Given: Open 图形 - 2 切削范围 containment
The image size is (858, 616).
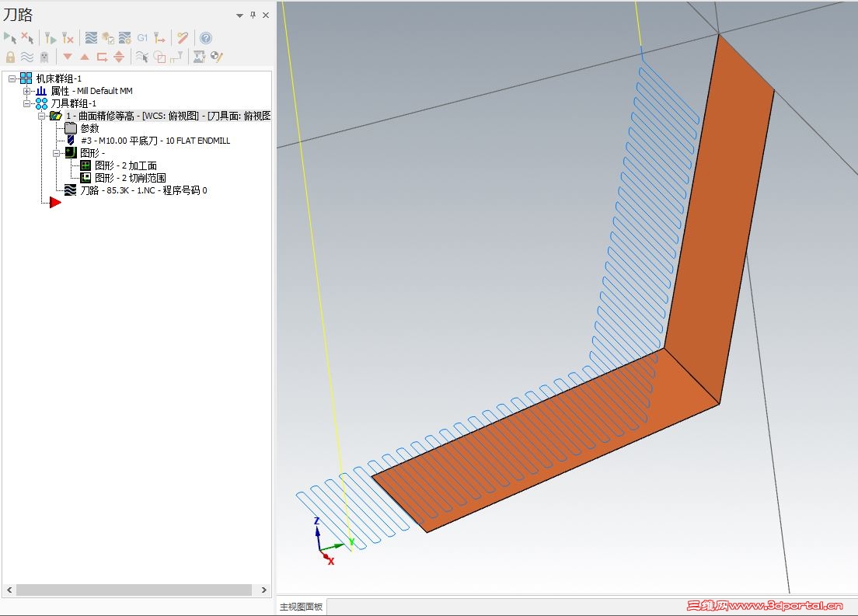Looking at the screenshot, I should 131,178.
